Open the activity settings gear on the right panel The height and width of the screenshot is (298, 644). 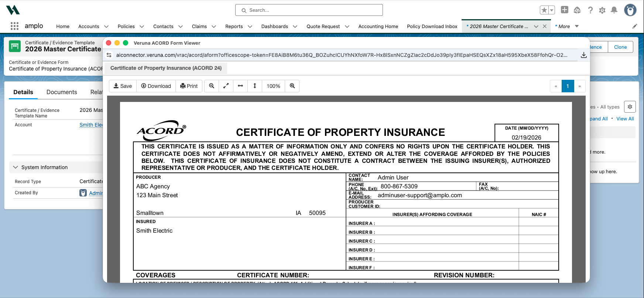(x=630, y=107)
